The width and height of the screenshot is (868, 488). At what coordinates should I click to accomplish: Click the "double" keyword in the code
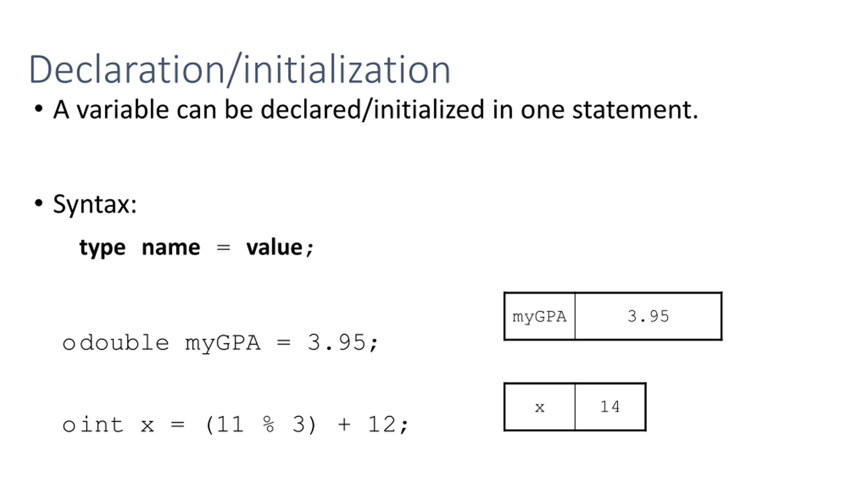pos(124,343)
